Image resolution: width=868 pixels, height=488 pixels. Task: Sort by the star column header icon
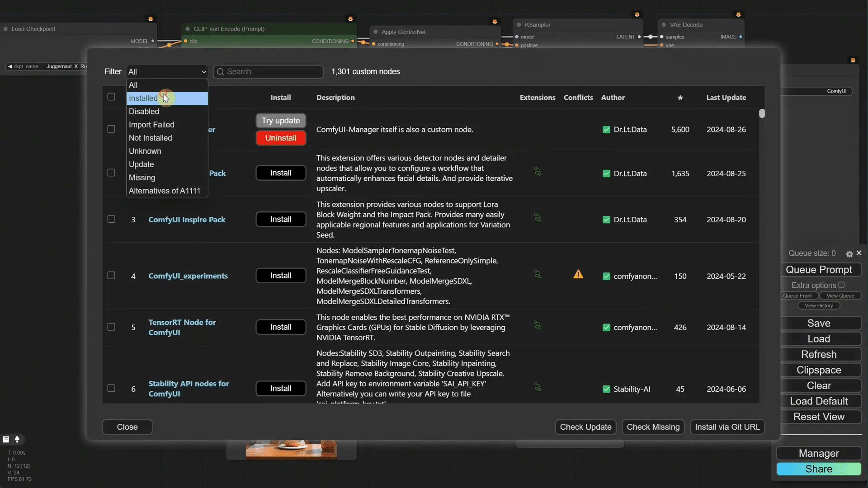click(x=680, y=98)
